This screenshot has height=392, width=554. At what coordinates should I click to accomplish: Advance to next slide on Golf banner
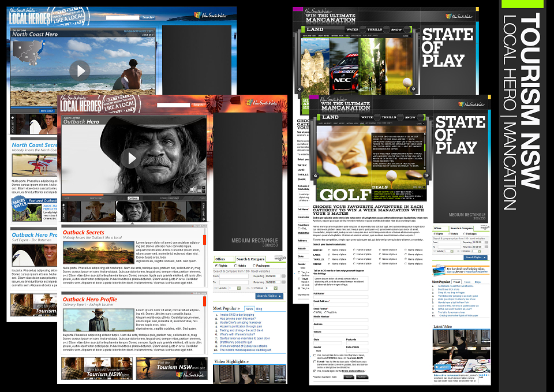pos(426,176)
